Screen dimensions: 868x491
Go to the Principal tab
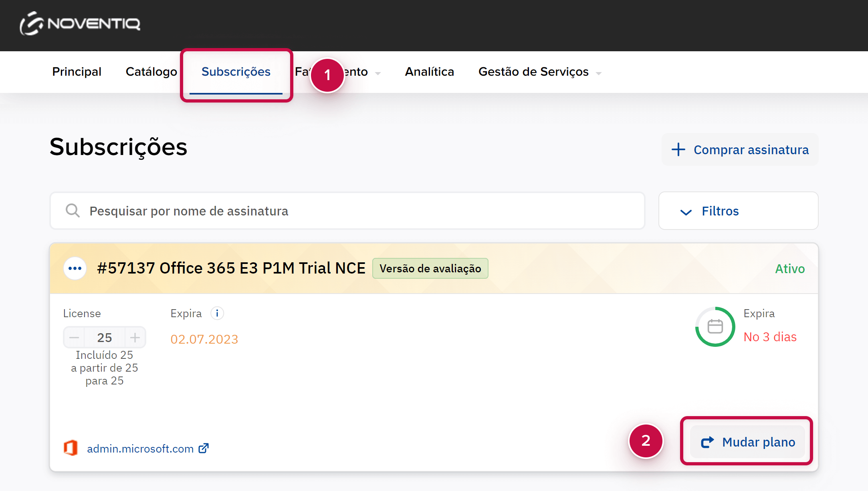click(77, 72)
